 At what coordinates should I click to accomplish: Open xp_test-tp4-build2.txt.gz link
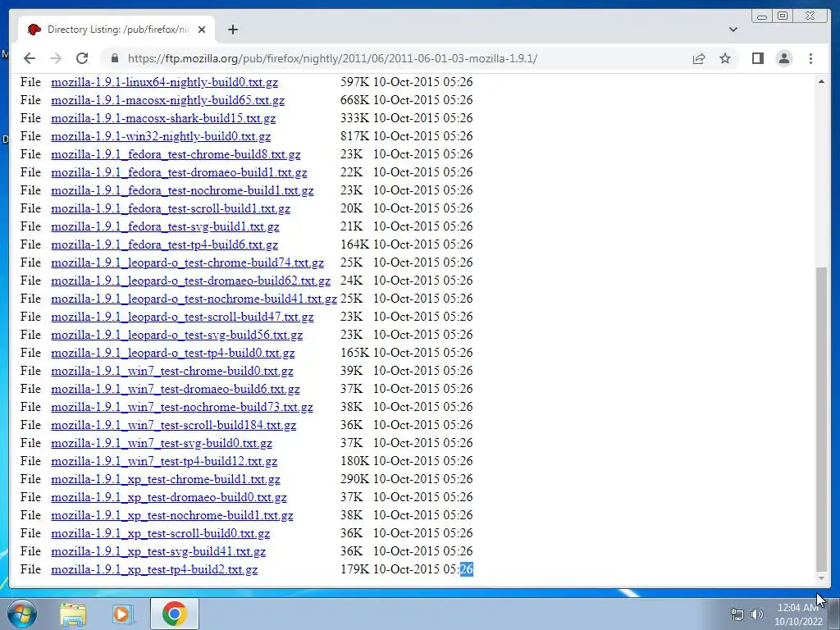[x=154, y=569]
